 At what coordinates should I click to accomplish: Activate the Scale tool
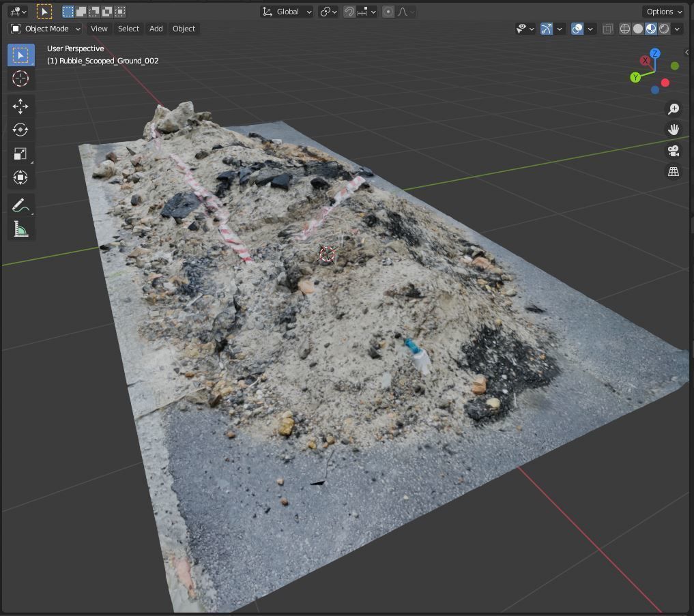[20, 153]
